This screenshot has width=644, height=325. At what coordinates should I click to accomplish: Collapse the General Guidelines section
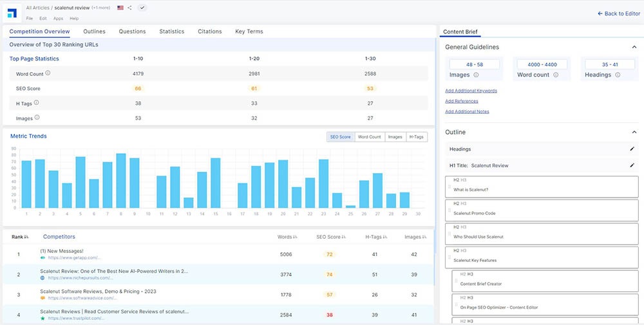pos(634,47)
